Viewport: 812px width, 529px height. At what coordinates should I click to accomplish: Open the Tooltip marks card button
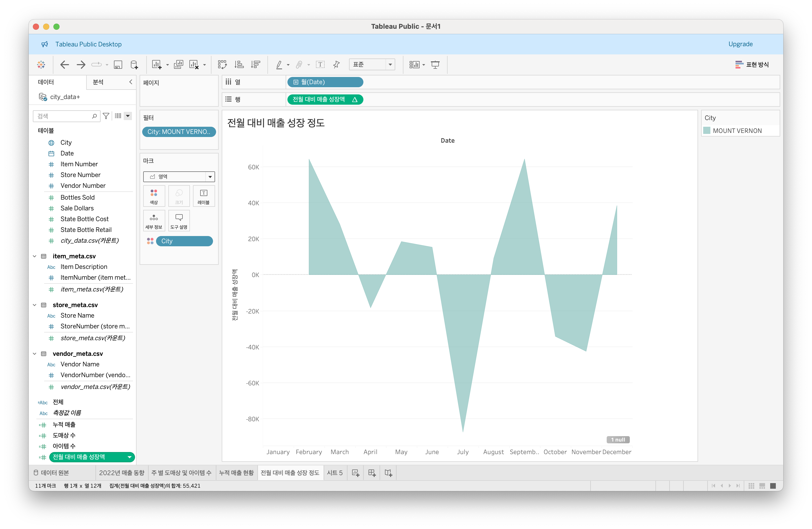pyautogui.click(x=179, y=221)
